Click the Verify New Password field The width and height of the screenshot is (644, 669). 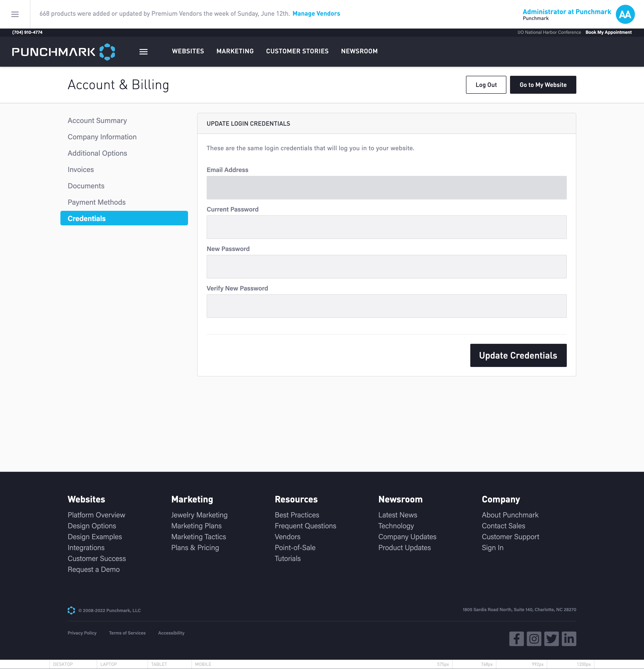pyautogui.click(x=386, y=306)
